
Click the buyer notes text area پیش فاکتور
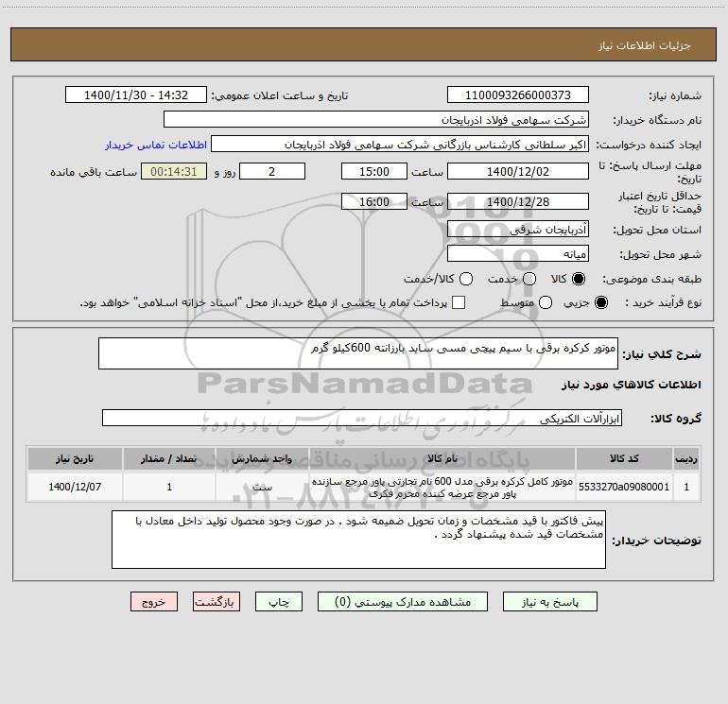click(358, 540)
